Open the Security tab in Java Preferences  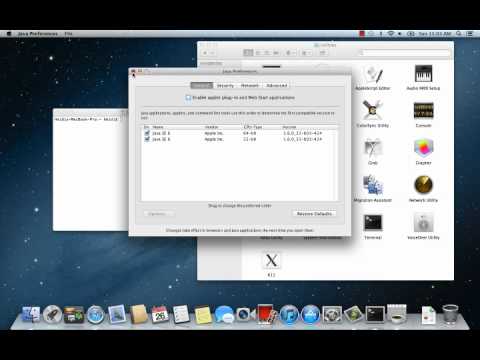(225, 86)
